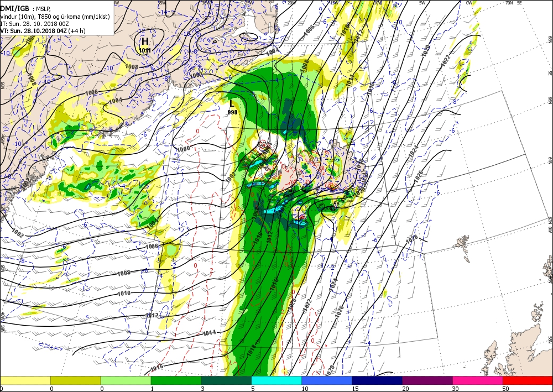Click the '0W' longitude label
Viewport: 553px width, 392px height.
click(x=469, y=2)
